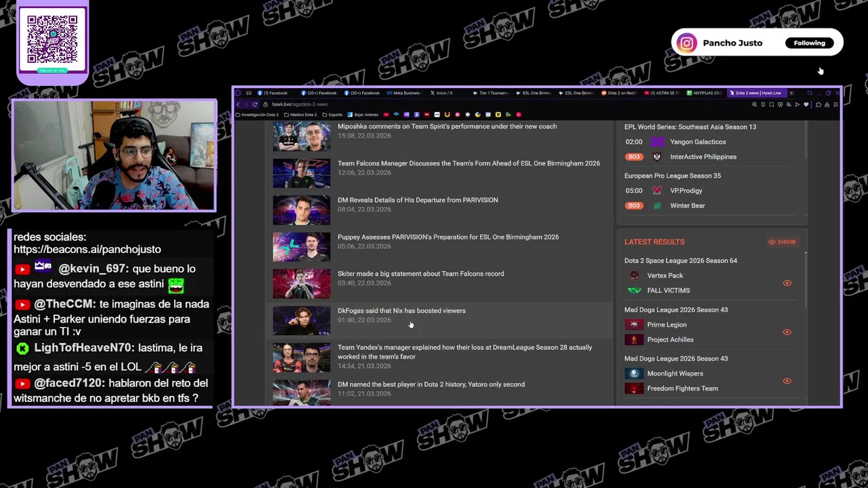868x488 pixels.
Task: Click the Skiter article thumbnail
Action: click(302, 284)
